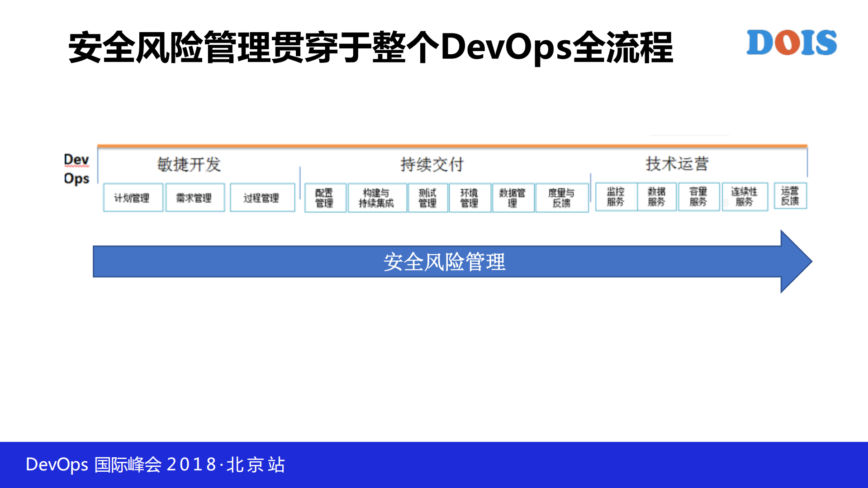Select the 测试管理 box
This screenshot has width=868, height=488.
pyautogui.click(x=427, y=197)
